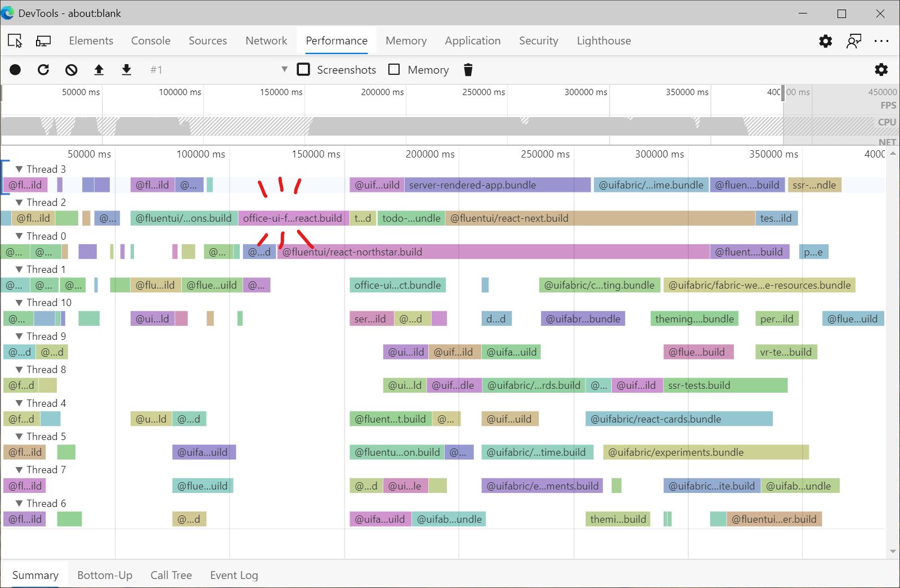Click the Load profile upload arrow
Image resolution: width=900 pixels, height=588 pixels.
click(x=99, y=70)
